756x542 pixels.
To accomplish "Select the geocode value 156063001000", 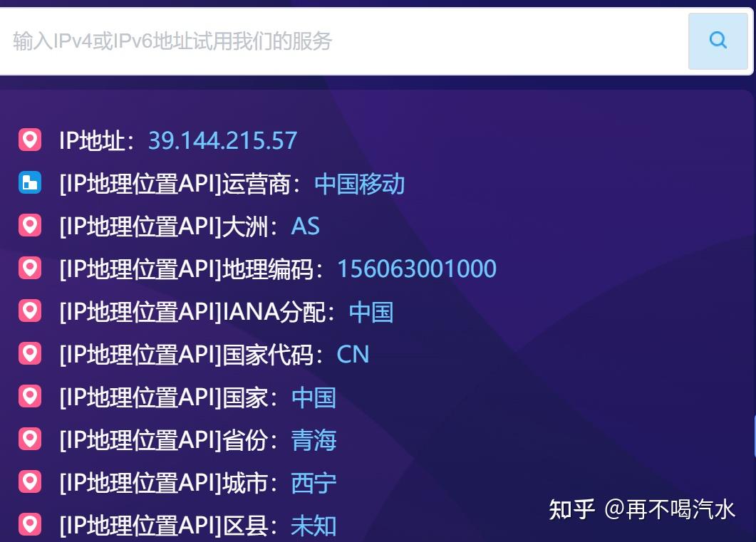I will [x=417, y=269].
